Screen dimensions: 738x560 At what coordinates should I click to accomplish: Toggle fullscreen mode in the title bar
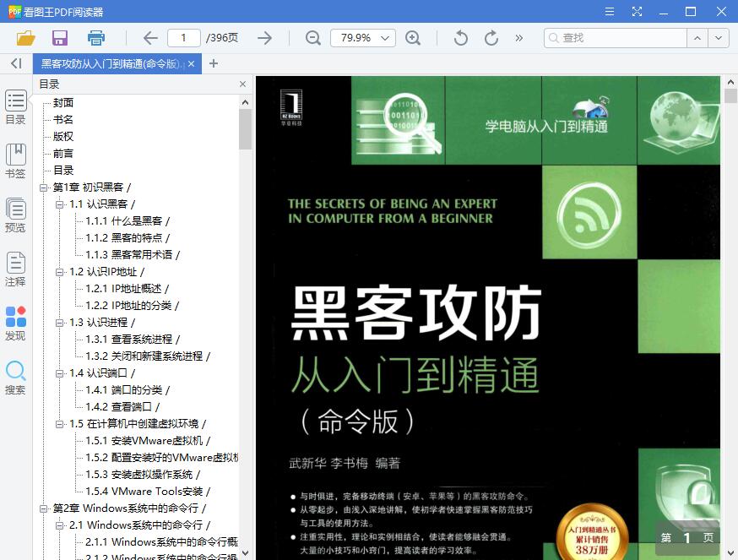(x=637, y=13)
